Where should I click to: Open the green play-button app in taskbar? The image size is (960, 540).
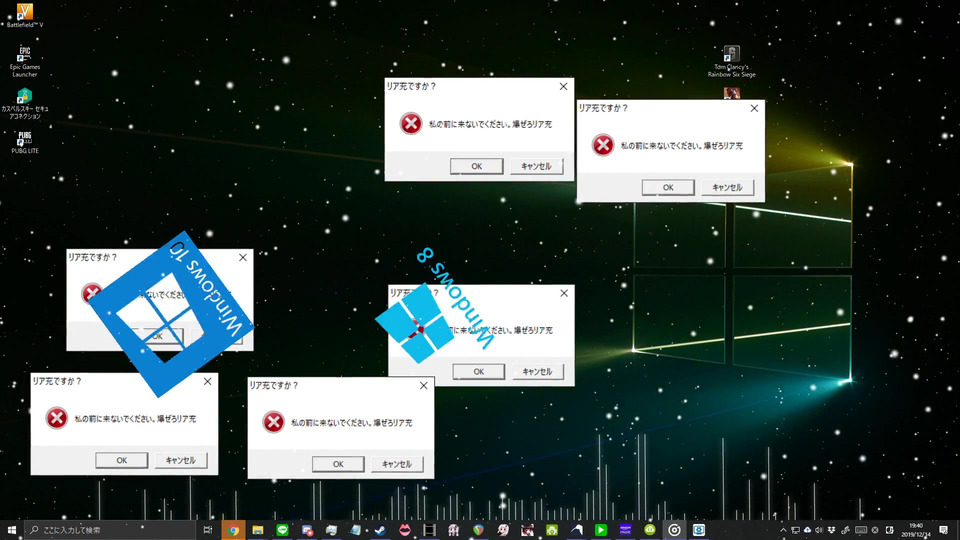(x=601, y=530)
